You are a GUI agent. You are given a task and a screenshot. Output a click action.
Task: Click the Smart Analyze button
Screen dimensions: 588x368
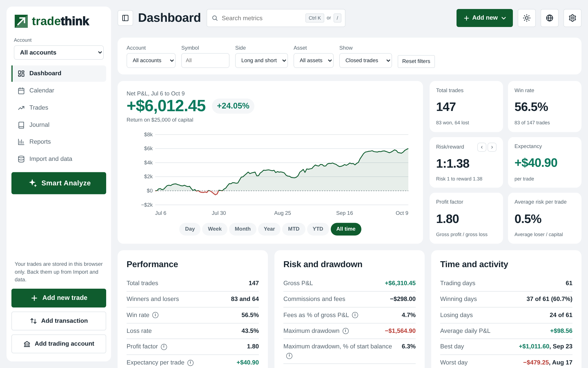tap(59, 183)
